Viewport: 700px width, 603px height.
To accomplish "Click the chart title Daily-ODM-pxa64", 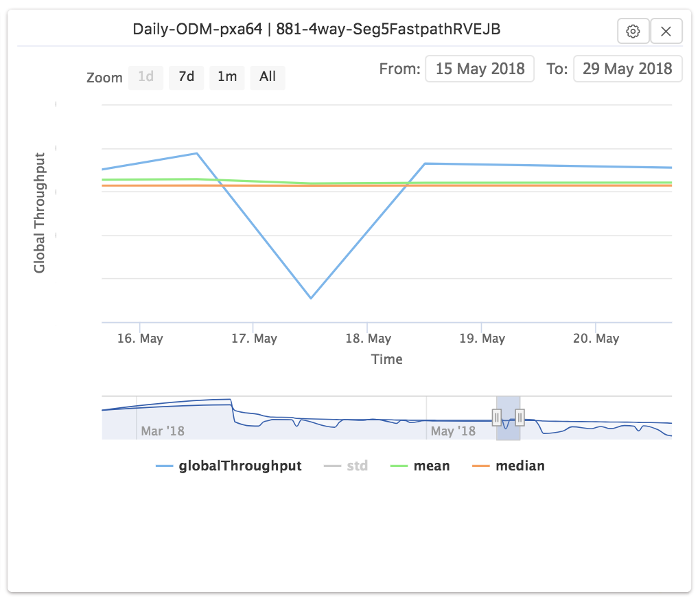I will (x=317, y=29).
